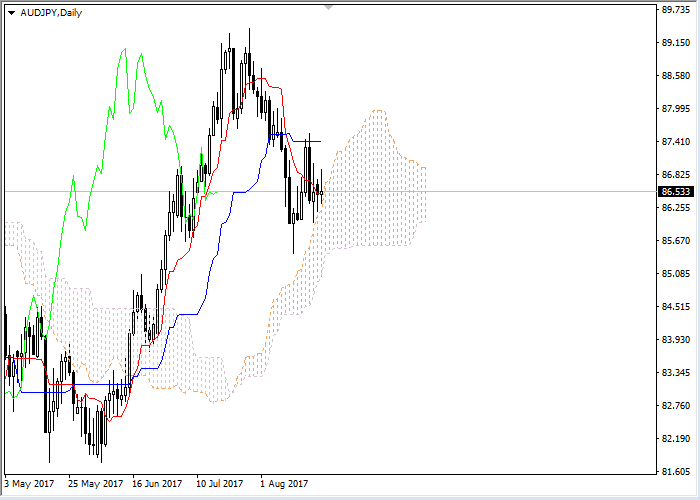Click the 87.410 price scale label
This screenshot has width=700, height=500.
coord(675,142)
